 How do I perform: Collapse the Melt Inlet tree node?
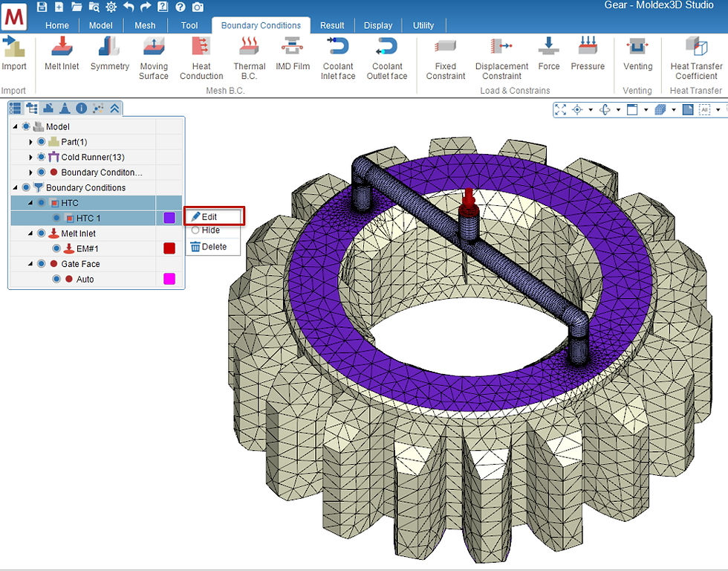[30, 233]
